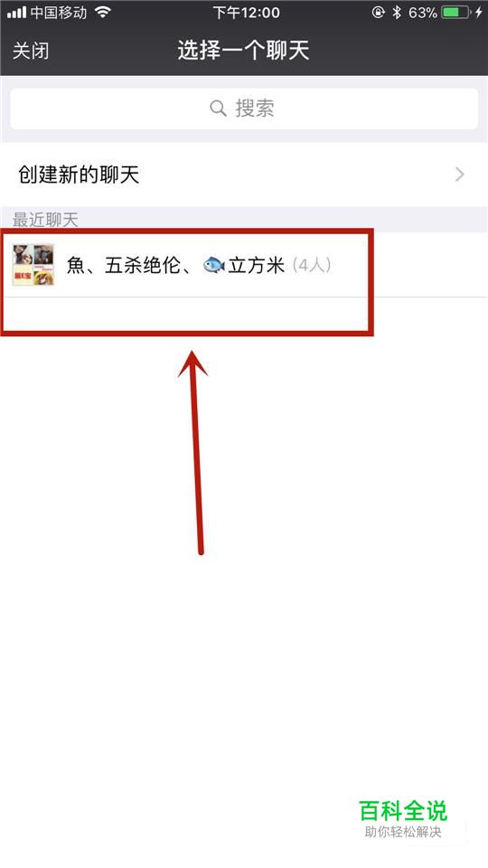Tap the (4人) member count
The image size is (488, 868).
pyautogui.click(x=311, y=265)
